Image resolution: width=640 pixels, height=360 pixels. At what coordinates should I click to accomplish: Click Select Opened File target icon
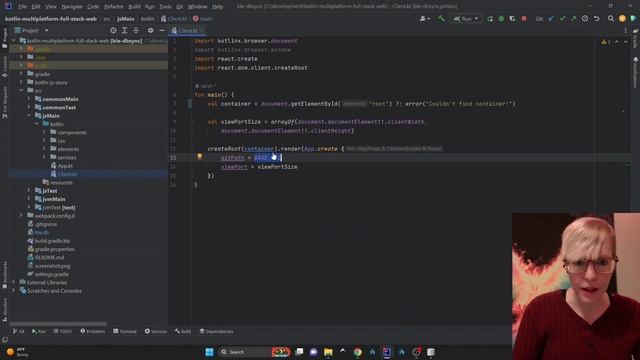[x=113, y=31]
